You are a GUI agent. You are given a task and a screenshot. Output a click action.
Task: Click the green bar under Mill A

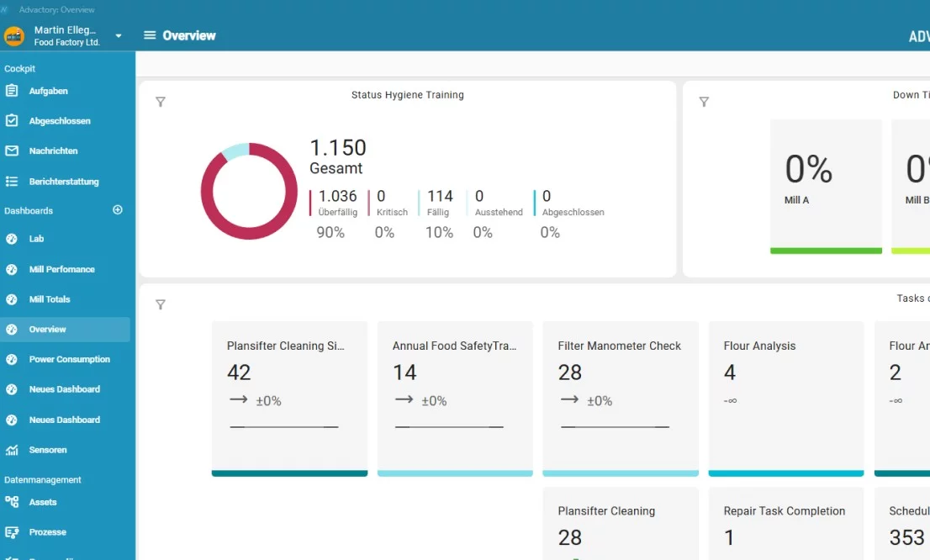(827, 251)
